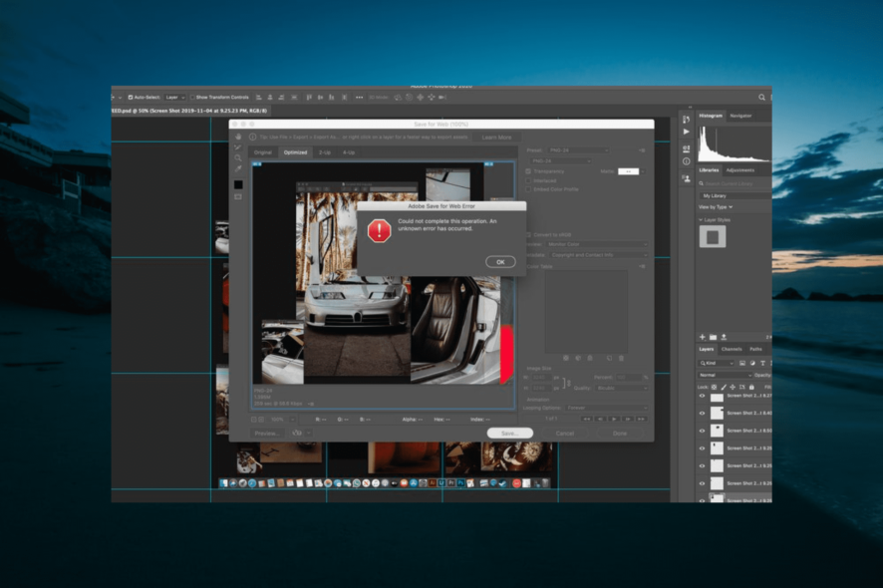Open the Color Table panel menu icon

coord(642,266)
